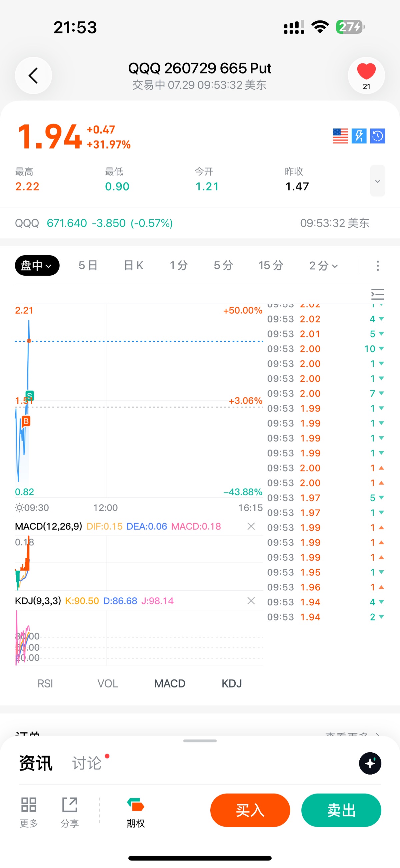Viewport: 400px width, 868px height.
Task: Open the 盘中 dropdown selector
Action: tap(37, 266)
